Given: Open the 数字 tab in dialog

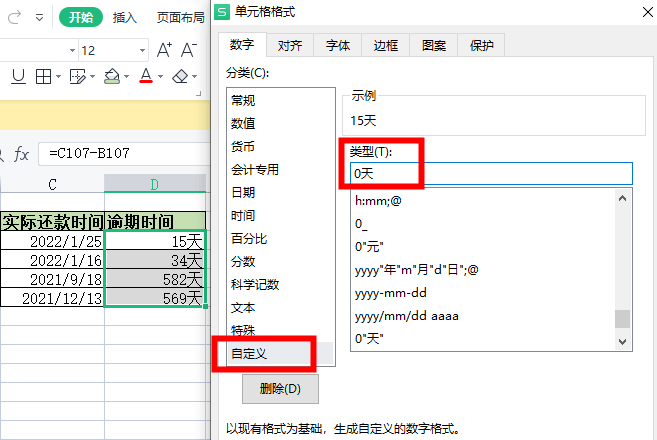Looking at the screenshot, I should click(242, 44).
